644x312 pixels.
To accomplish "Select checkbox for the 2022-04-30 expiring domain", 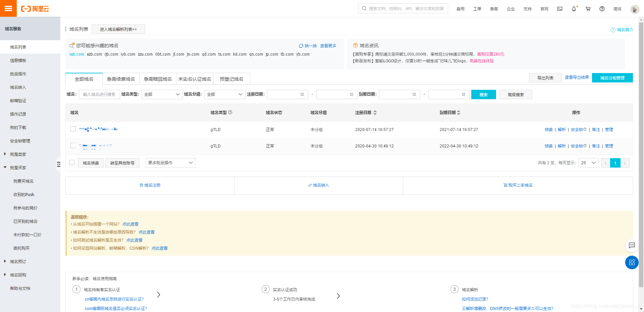I will (x=73, y=145).
